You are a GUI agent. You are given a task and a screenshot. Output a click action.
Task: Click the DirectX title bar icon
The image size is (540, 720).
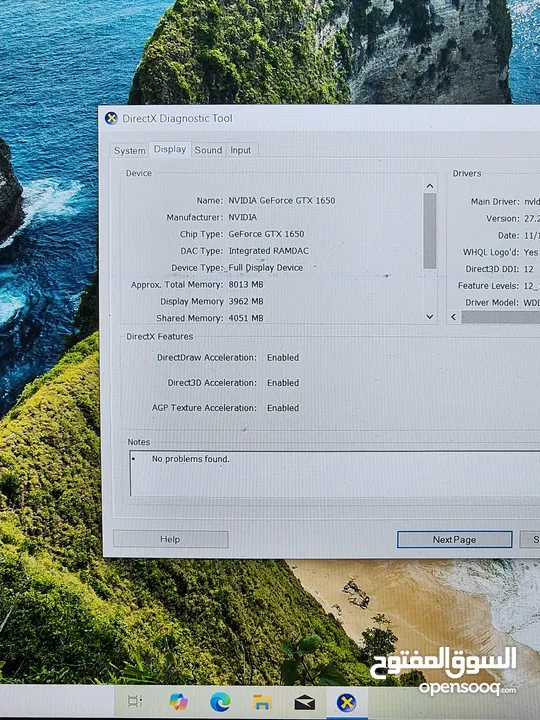111,118
